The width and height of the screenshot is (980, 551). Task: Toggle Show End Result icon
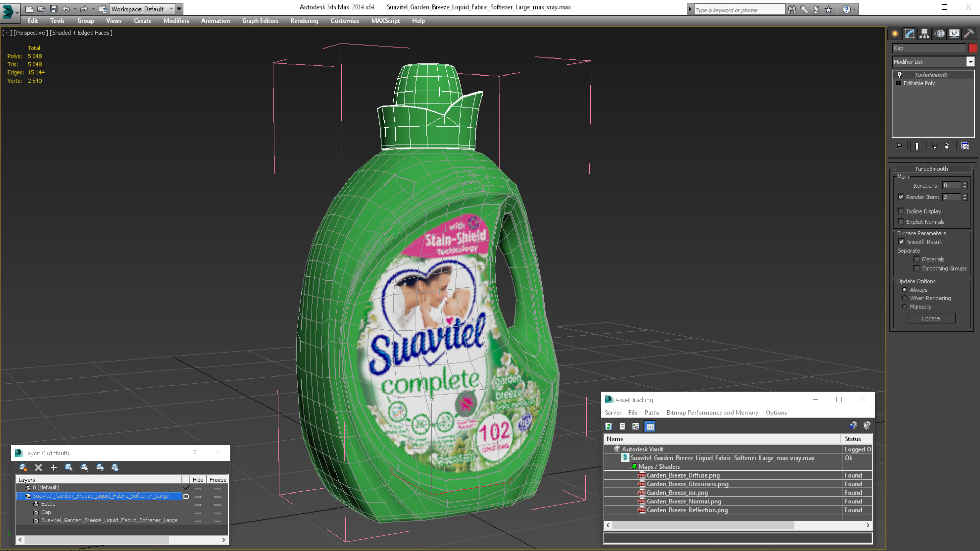917,146
